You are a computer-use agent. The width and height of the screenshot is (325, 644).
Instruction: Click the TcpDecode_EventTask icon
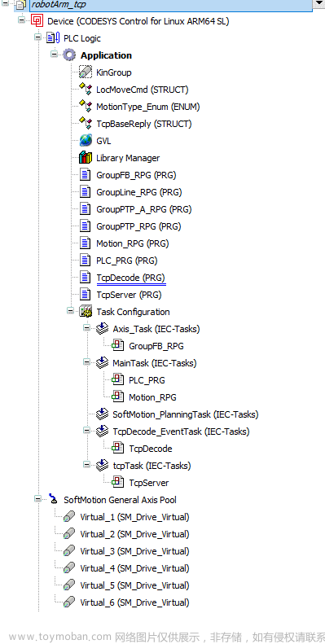(102, 432)
